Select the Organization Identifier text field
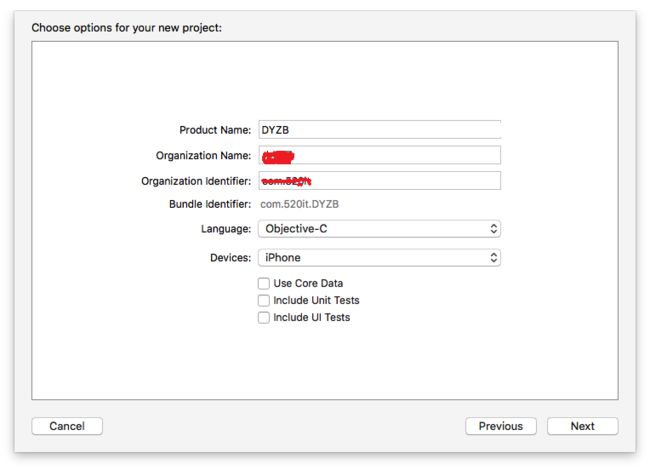Image resolution: width=650 pixels, height=470 pixels. pos(379,181)
